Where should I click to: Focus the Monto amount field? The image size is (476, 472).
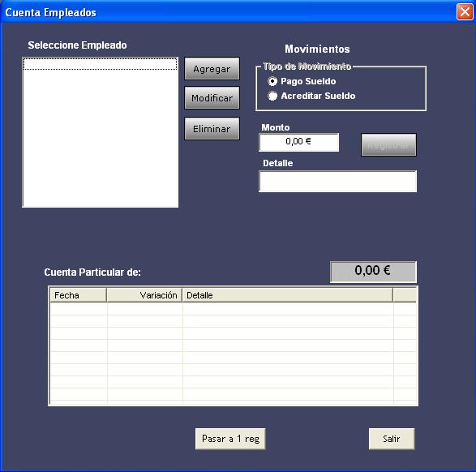pyautogui.click(x=298, y=142)
